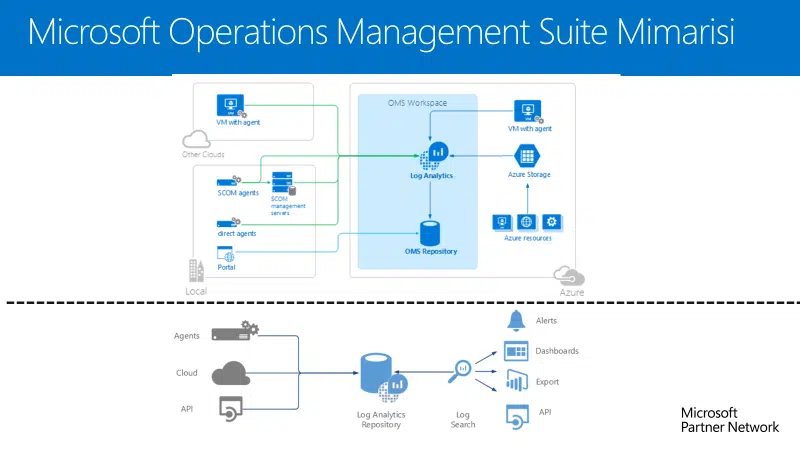Screen dimensions: 800x450
Task: Click the Other Clouds label
Action: click(x=203, y=155)
